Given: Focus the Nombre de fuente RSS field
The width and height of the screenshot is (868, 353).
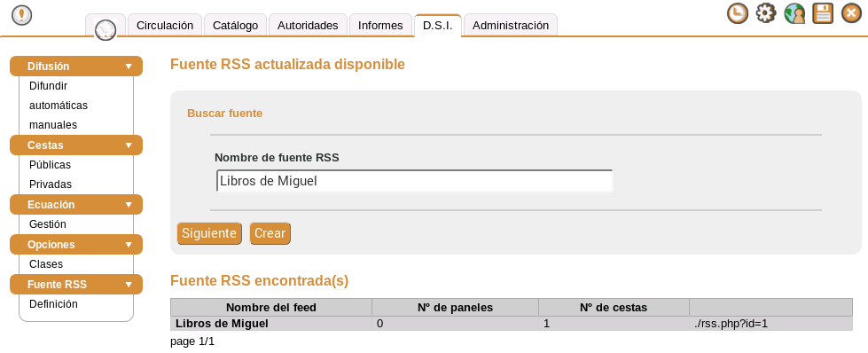Looking at the screenshot, I should [x=415, y=181].
